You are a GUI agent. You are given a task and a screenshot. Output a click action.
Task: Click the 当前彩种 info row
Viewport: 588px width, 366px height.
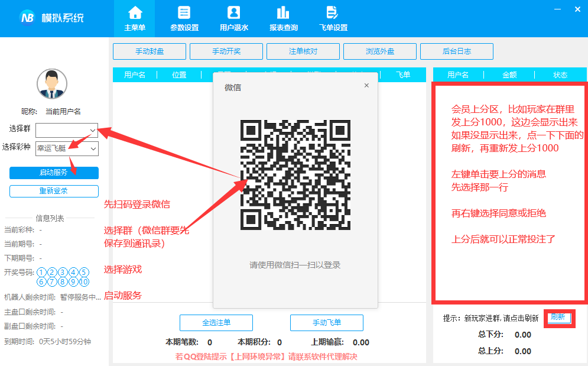23,230
